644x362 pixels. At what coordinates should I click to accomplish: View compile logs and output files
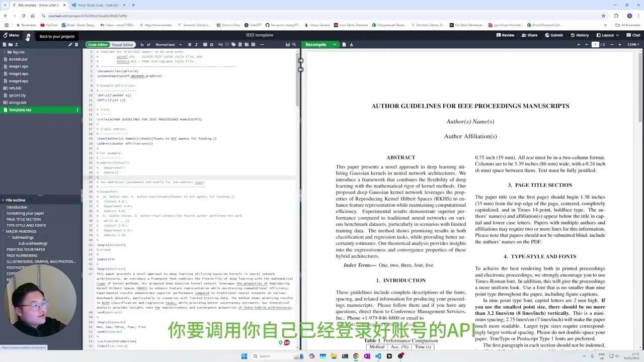(x=344, y=45)
